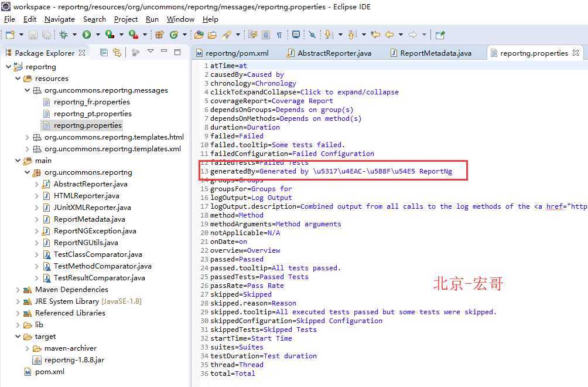Select pom.xml file in project tree
Viewport: 588px width, 387px height.
point(49,372)
